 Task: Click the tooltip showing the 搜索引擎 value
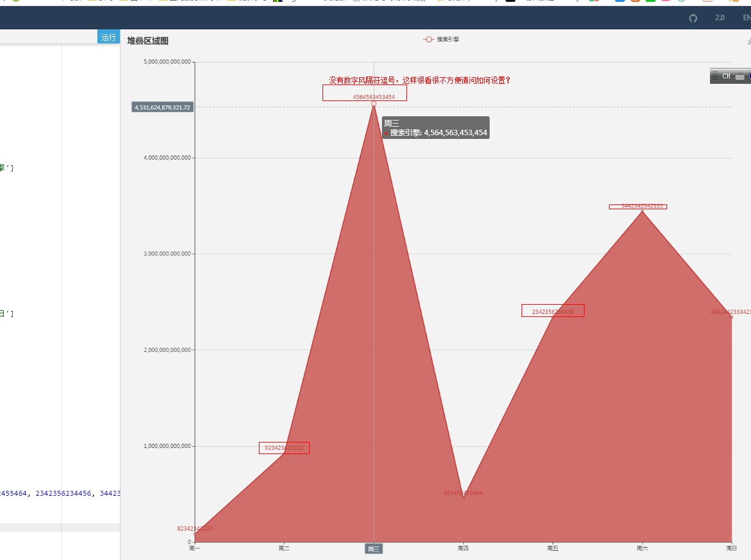coord(435,127)
